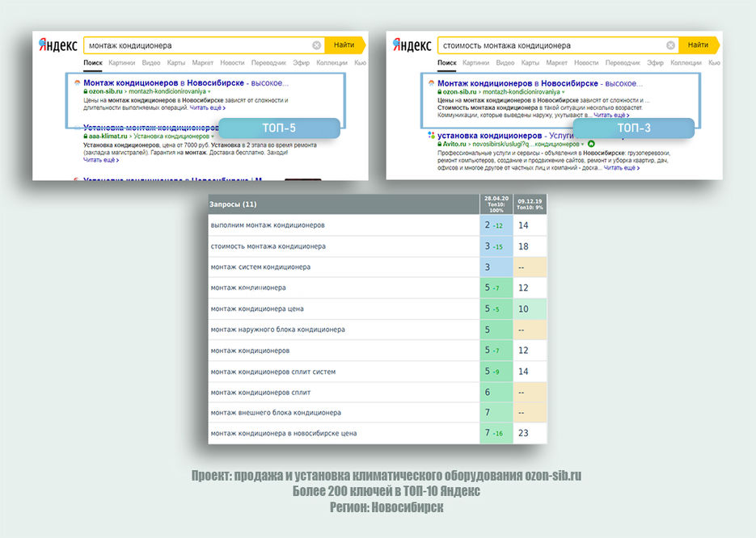Click position '5 -9' for 'монтаж кондиционеров сплит систем'
The height and width of the screenshot is (538, 756).
pyautogui.click(x=496, y=372)
